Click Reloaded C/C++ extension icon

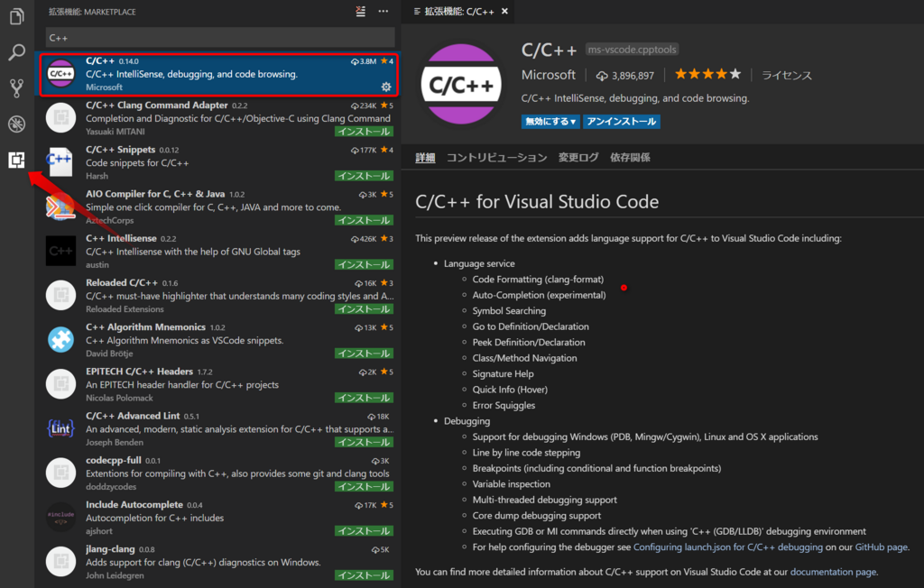60,295
